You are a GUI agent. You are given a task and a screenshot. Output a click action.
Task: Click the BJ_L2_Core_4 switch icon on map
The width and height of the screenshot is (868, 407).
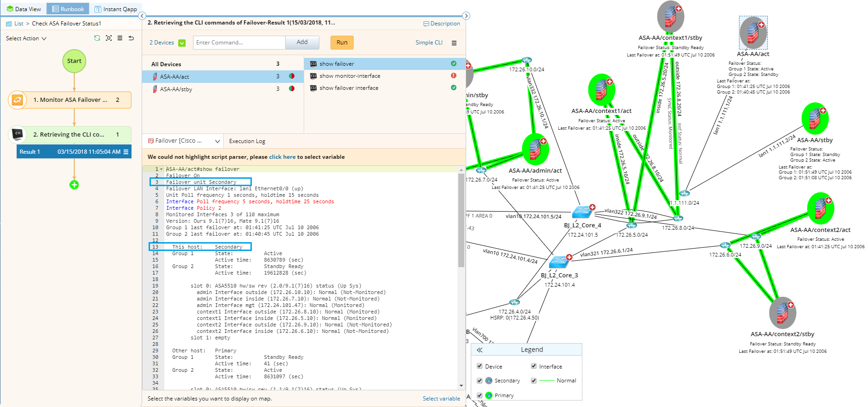pos(583,212)
